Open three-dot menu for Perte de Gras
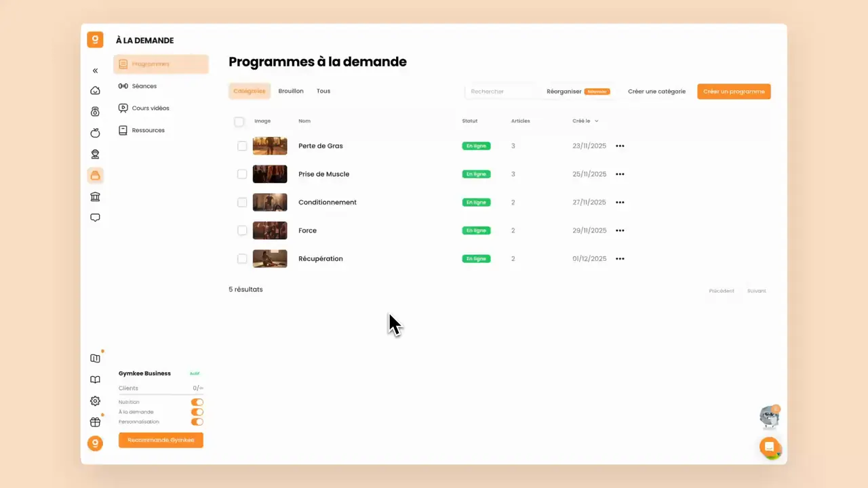Screen dimensions: 868x488 [x=620, y=146]
